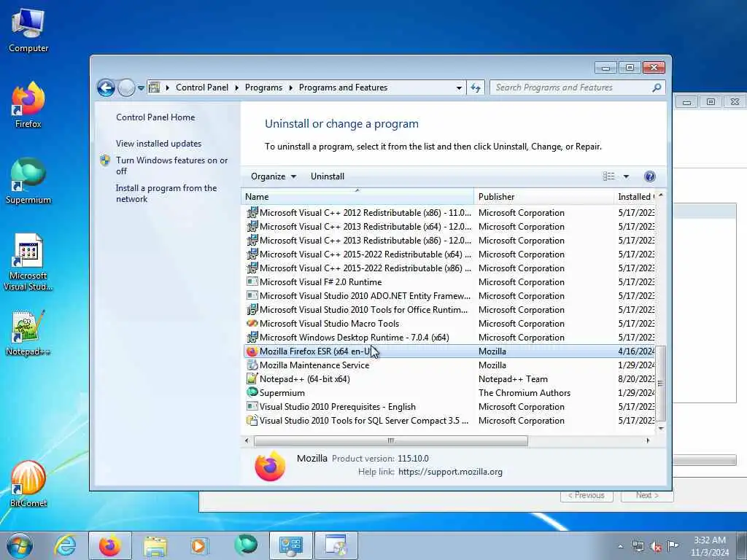Click the Windows Start orb
The image size is (747, 560).
pyautogui.click(x=20, y=545)
